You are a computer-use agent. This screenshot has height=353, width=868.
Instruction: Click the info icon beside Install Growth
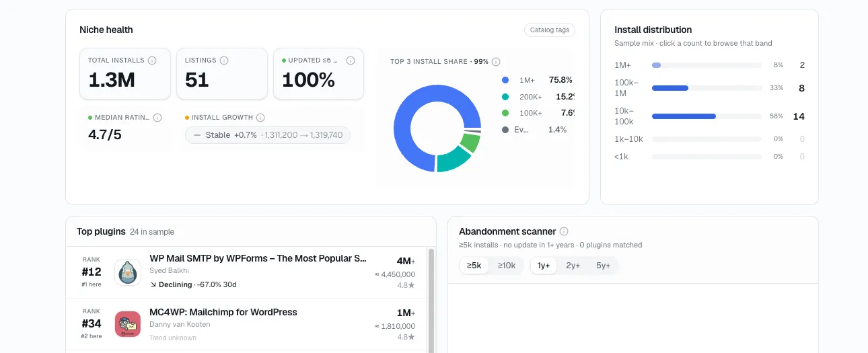[x=260, y=118]
